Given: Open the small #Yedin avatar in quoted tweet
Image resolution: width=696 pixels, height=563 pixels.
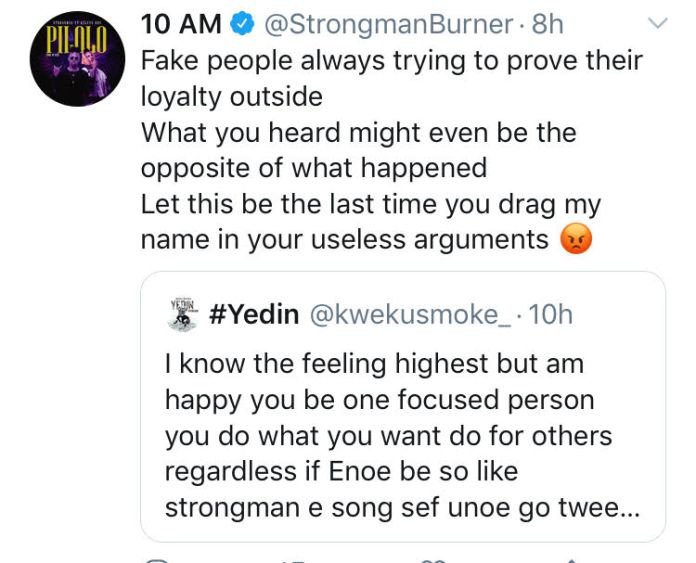Looking at the screenshot, I should (x=182, y=315).
